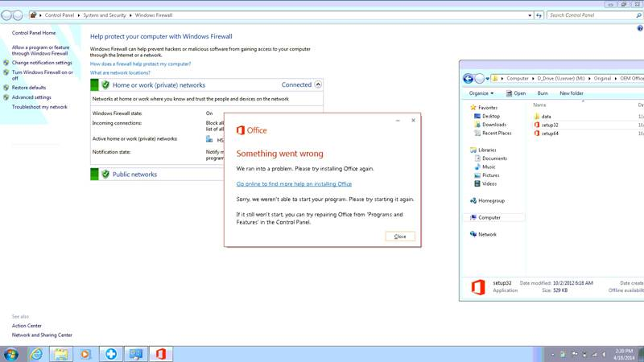Click 'Control Panel' breadcrumb in address bar

[x=60, y=15]
